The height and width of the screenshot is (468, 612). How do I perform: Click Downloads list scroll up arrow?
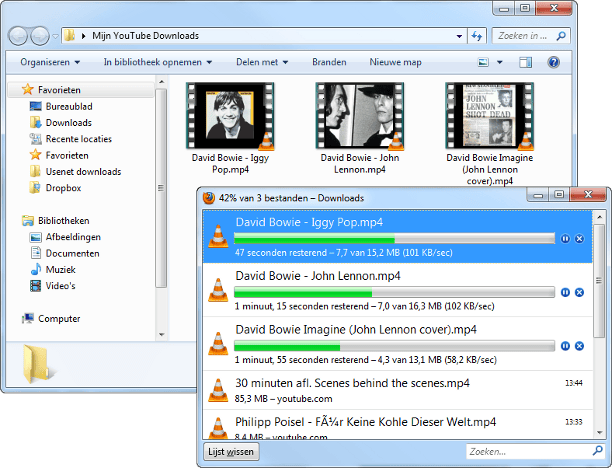599,217
